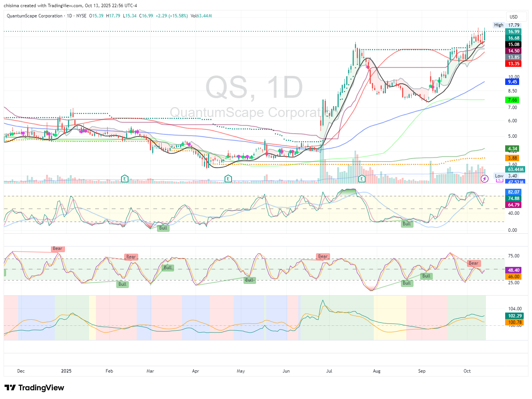
Task: Click the Jul label on the time axis
Action: (329, 371)
